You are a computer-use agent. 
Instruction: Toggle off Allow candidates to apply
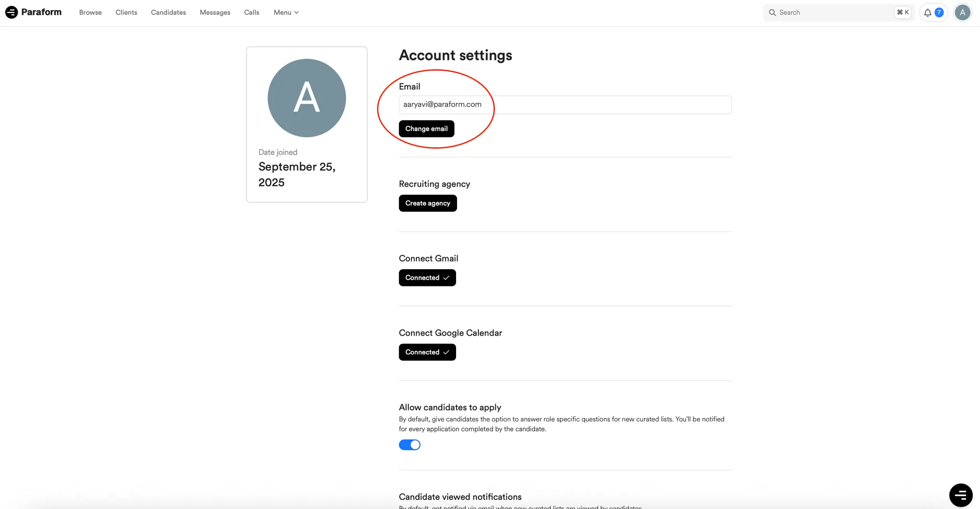pos(410,445)
